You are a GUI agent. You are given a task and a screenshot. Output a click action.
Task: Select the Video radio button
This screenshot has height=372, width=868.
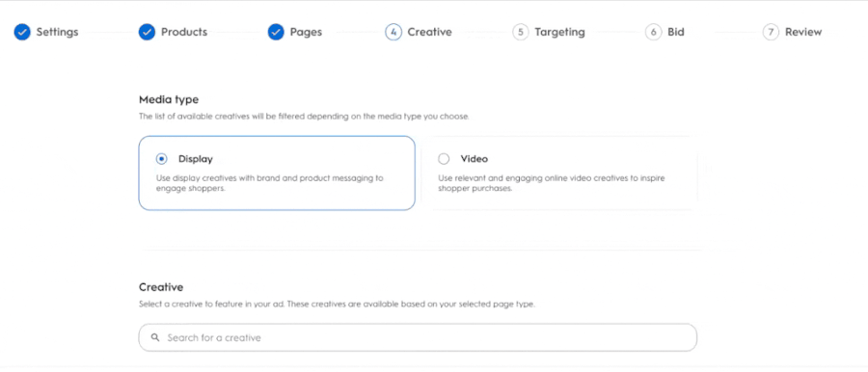point(444,159)
